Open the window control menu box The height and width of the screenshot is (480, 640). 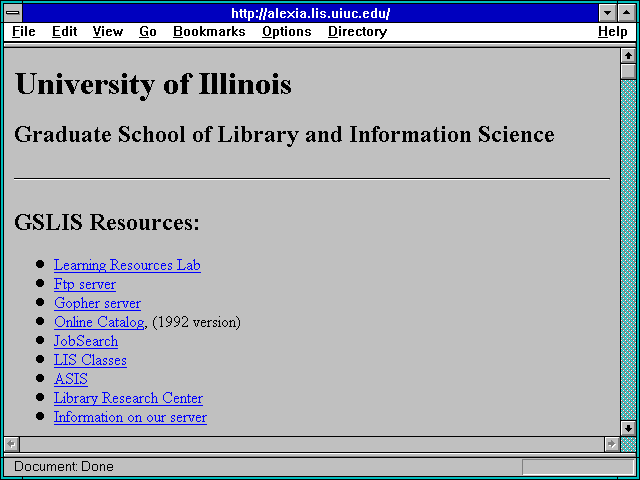[13, 13]
